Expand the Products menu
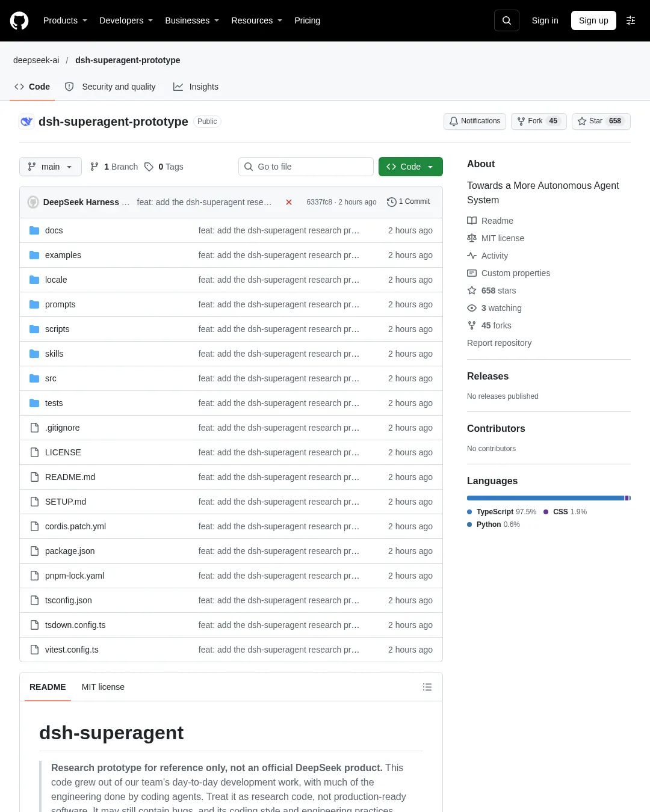 pos(65,20)
